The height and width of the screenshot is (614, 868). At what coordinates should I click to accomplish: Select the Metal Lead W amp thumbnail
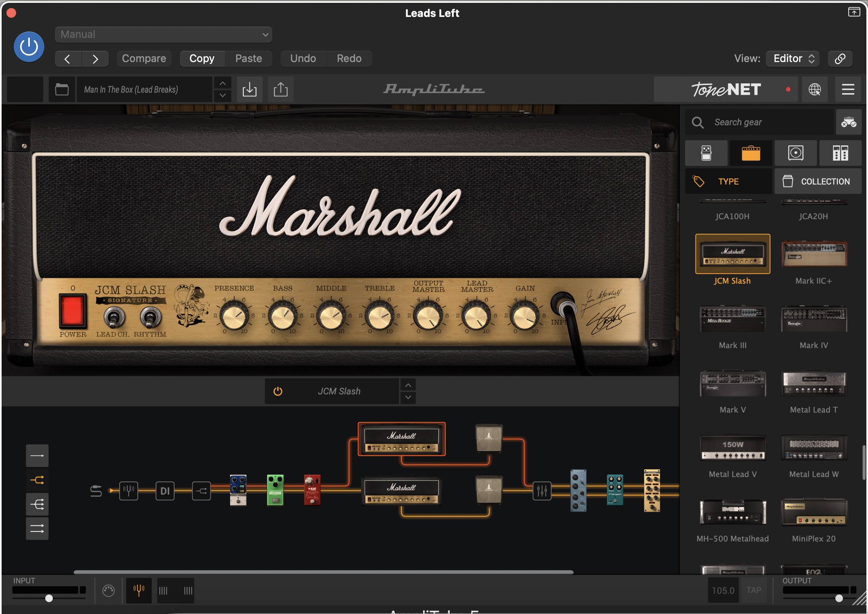pyautogui.click(x=814, y=448)
